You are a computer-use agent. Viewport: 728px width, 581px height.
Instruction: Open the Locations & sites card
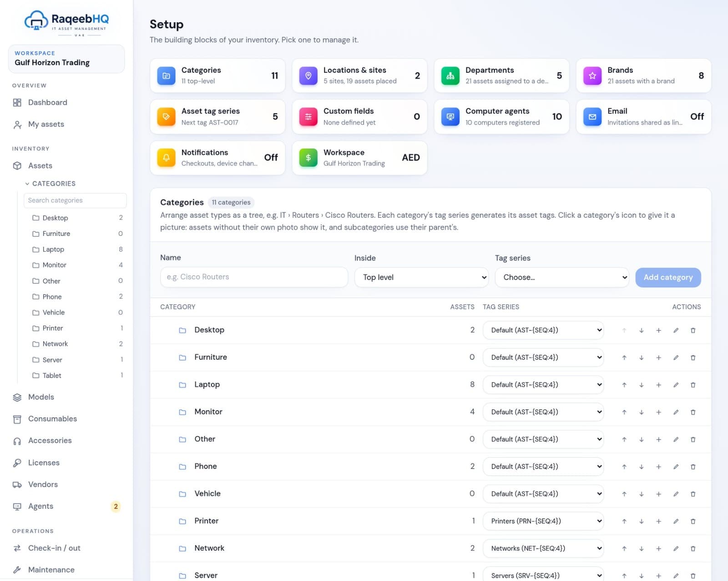click(x=359, y=75)
